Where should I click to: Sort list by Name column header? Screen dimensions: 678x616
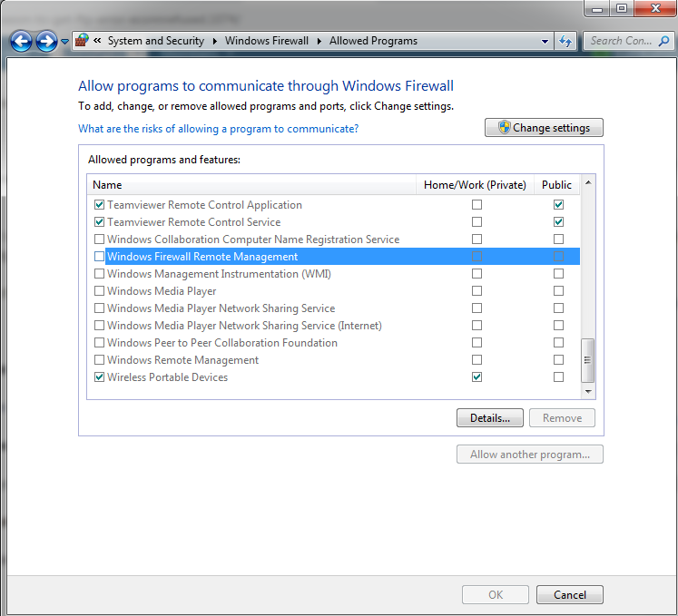251,185
